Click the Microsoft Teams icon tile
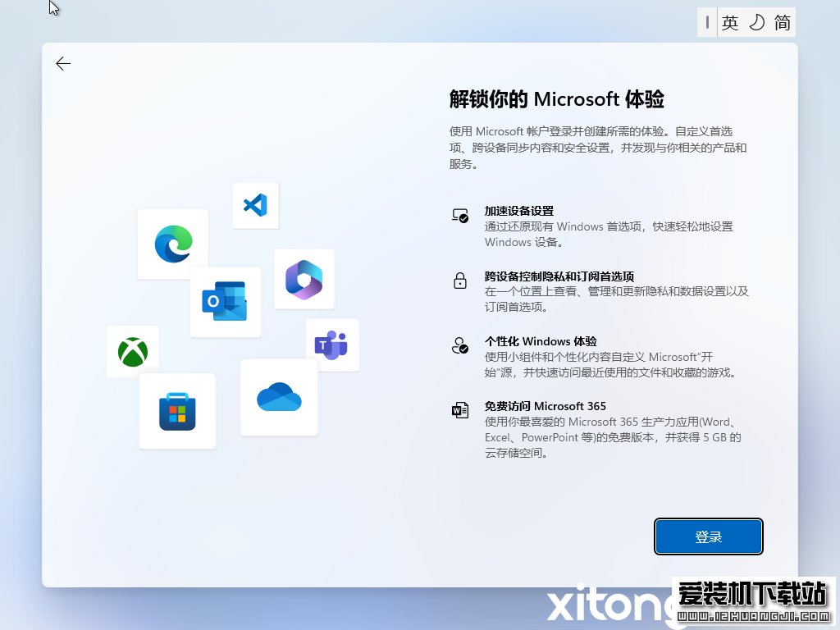The width and height of the screenshot is (840, 630). point(332,345)
